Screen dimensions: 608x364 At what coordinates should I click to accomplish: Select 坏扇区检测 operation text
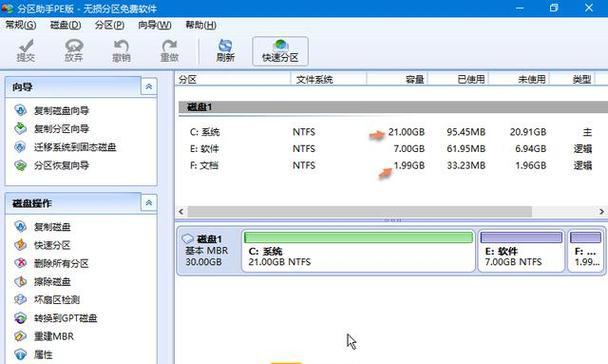pos(57,300)
